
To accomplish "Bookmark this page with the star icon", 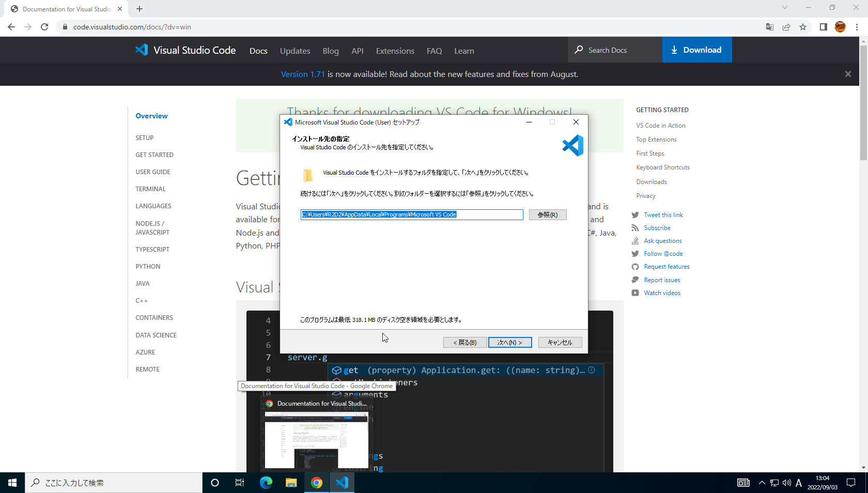I will [x=803, y=27].
